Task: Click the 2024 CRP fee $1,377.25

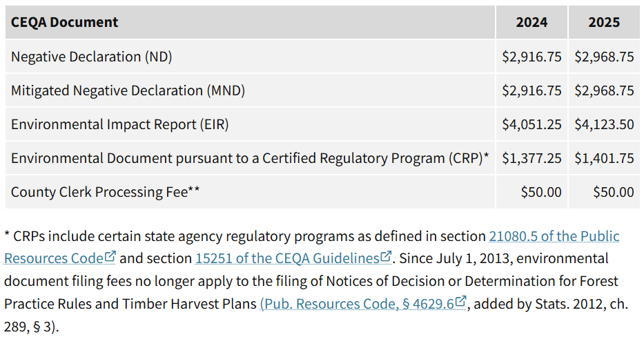Action: pos(531,158)
